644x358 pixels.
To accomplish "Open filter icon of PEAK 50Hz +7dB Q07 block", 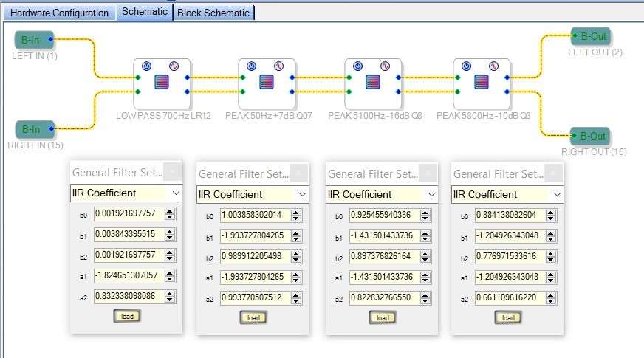I will pyautogui.click(x=267, y=82).
